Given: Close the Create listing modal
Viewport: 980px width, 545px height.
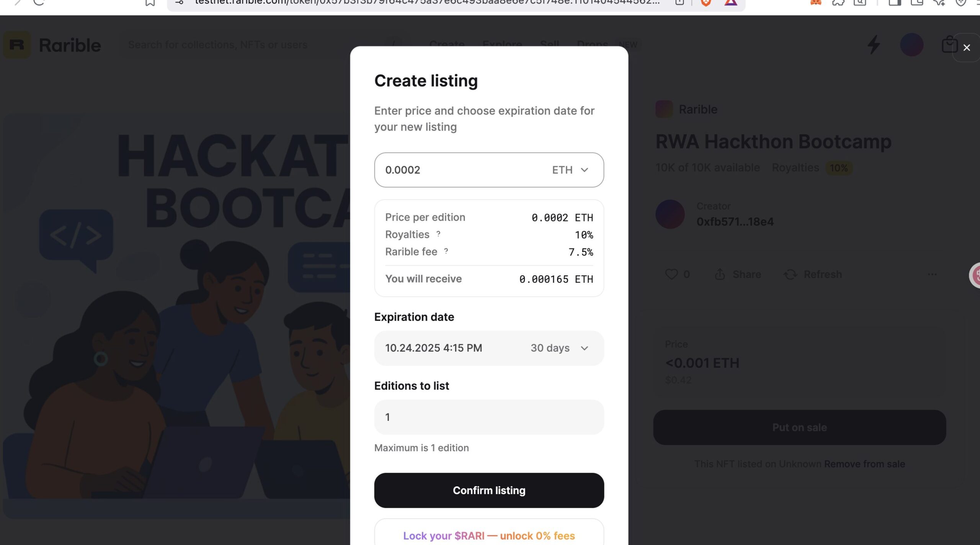Looking at the screenshot, I should coord(966,47).
